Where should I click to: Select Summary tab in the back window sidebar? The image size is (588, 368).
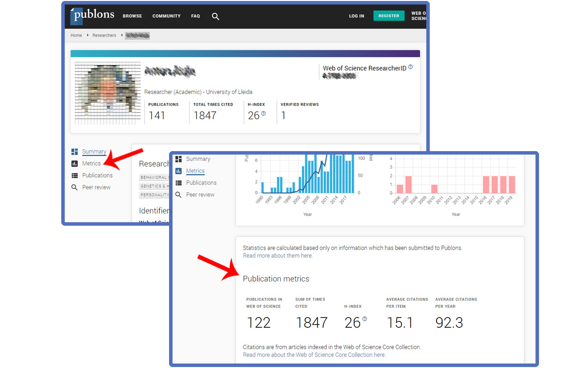(94, 152)
